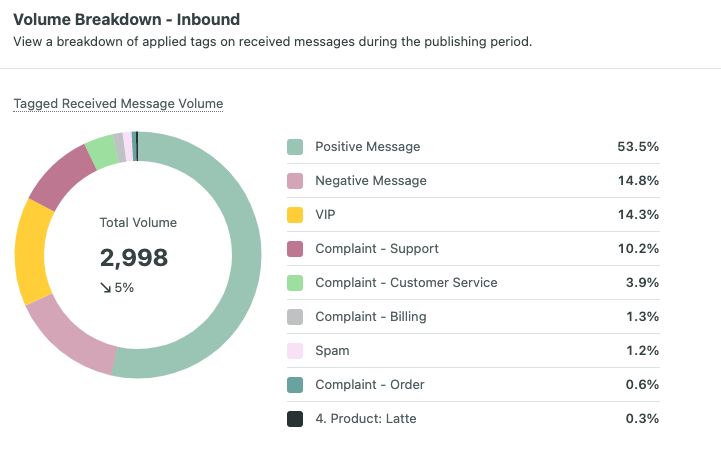The height and width of the screenshot is (458, 721).
Task: Click the Spam legend color swatch
Action: 295,351
